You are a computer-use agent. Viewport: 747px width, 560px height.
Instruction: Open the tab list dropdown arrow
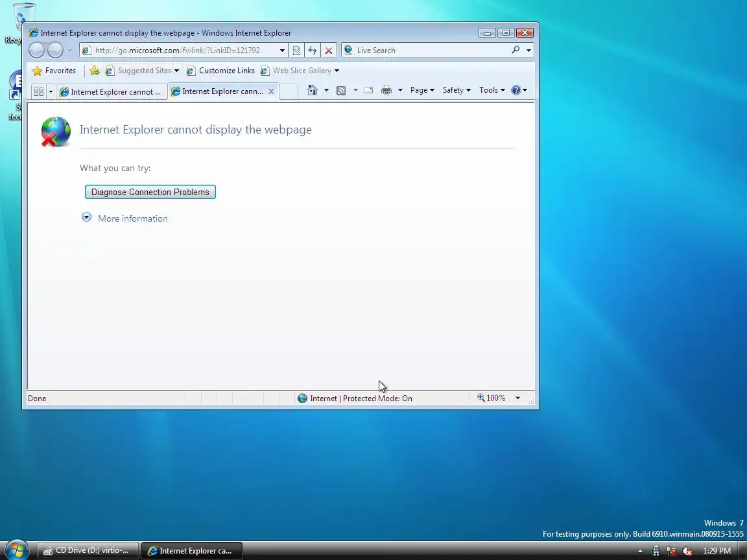click(x=51, y=91)
